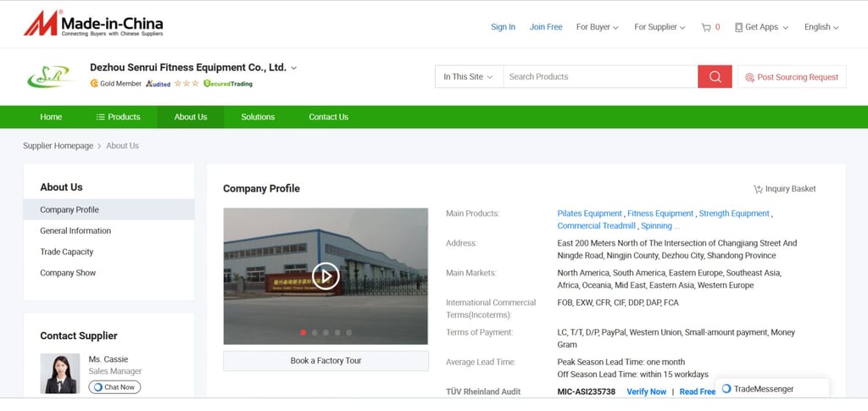Open the Inquiry Basket
The height and width of the screenshot is (411, 868).
(784, 189)
